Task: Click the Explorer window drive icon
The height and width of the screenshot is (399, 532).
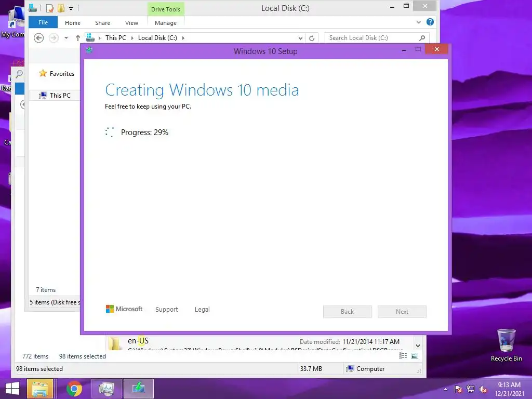Action: click(33, 8)
